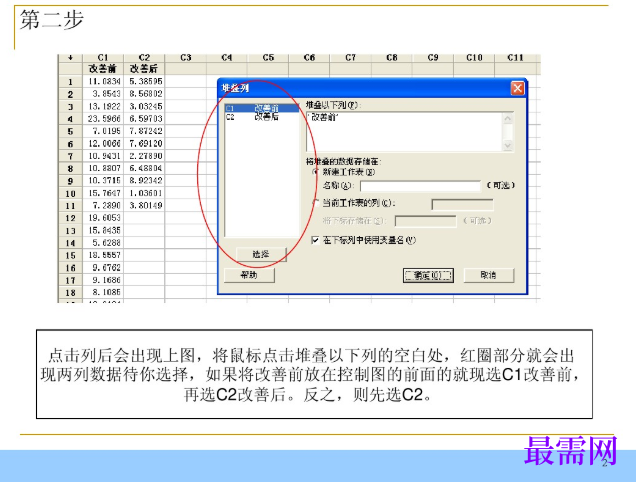The height and width of the screenshot is (482, 636).
Task: Focus the 名称 input field
Action: coord(420,186)
